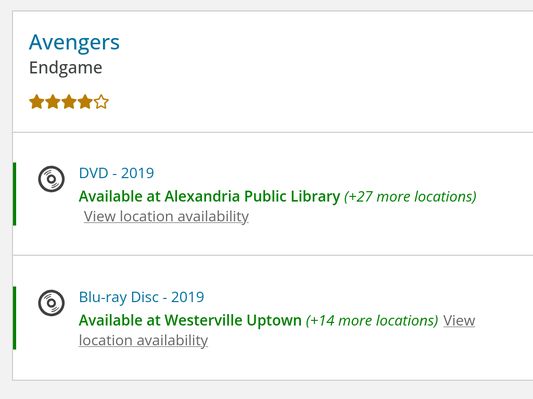
Task: Expand the +14 more locations text
Action: coord(372,321)
